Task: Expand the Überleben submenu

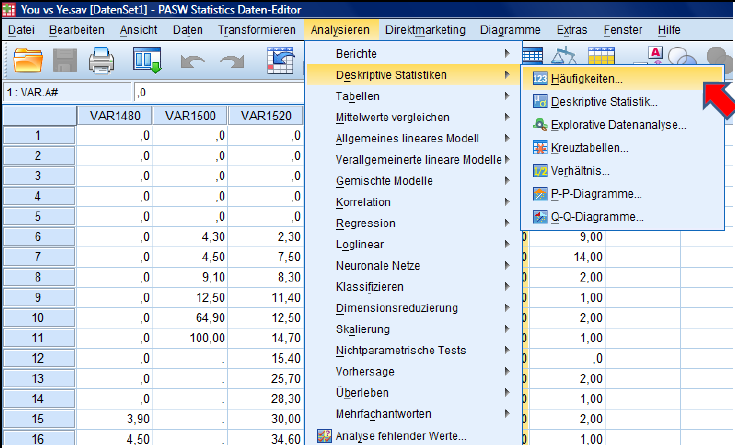Action: click(x=414, y=393)
